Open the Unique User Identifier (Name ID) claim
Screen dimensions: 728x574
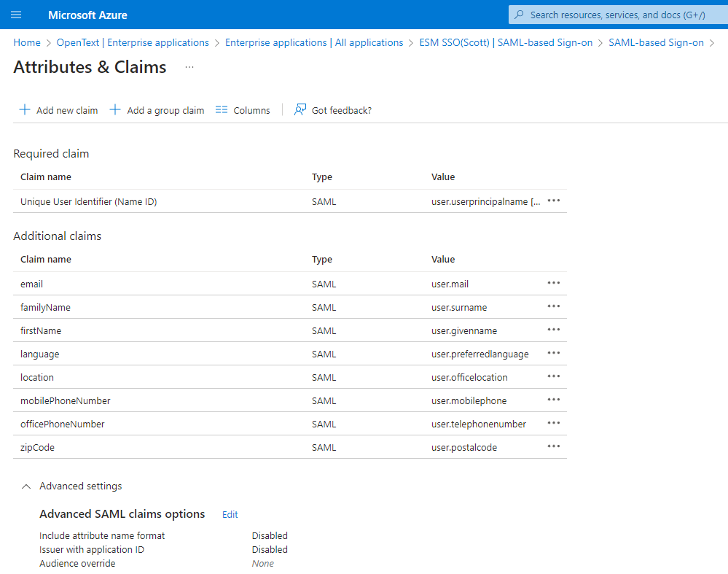pyautogui.click(x=88, y=201)
